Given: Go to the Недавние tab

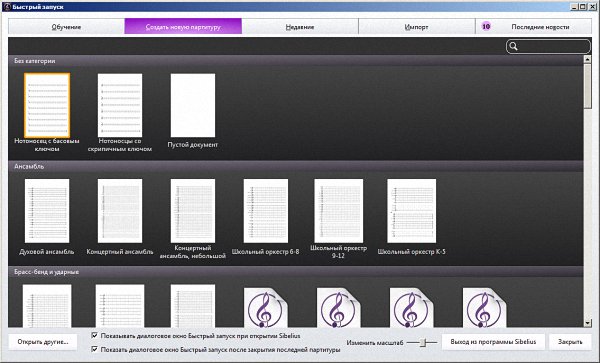Looking at the screenshot, I should pos(300,27).
